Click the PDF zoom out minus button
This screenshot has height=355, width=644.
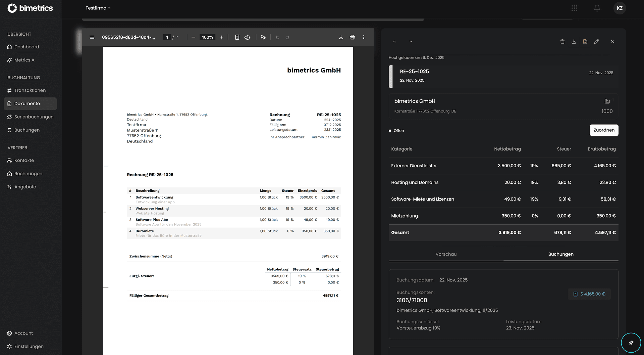pos(193,37)
